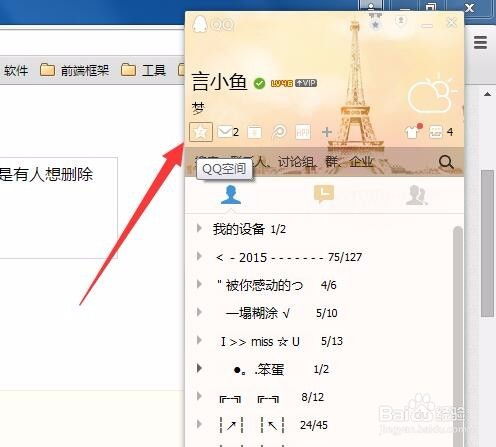496x447 pixels.
Task: Expand the 笨蛋 group
Action: 199,368
